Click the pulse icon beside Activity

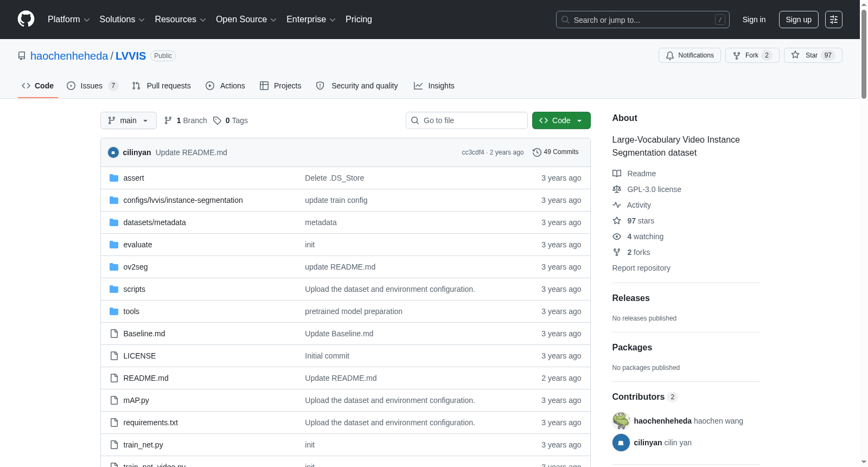tap(617, 205)
